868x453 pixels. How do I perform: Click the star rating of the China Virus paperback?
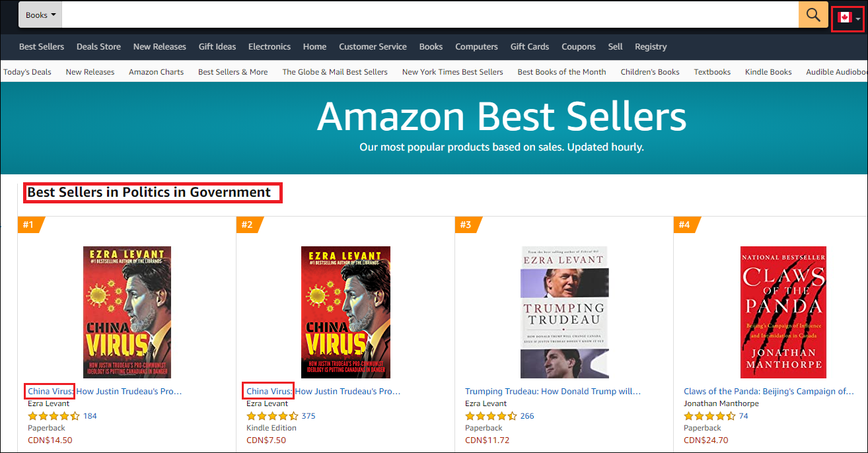point(54,416)
